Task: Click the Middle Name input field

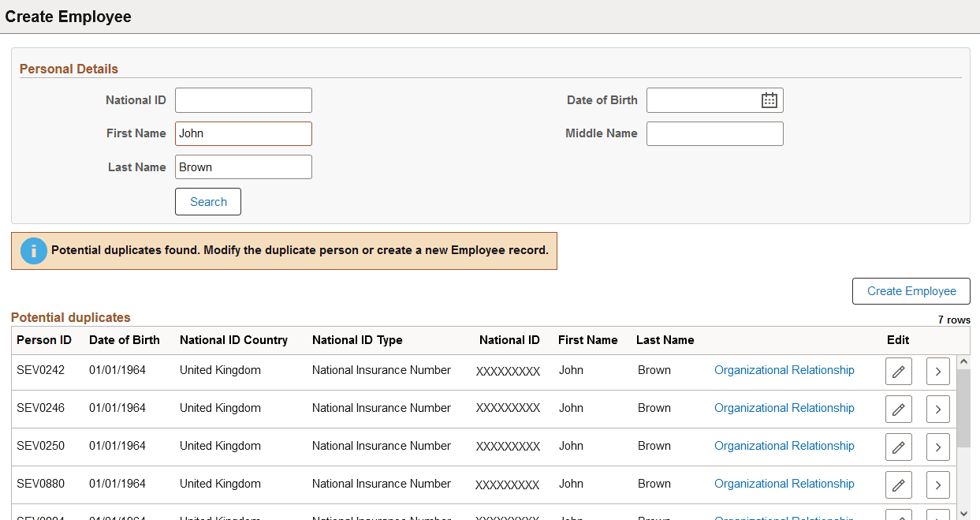Action: click(x=714, y=133)
